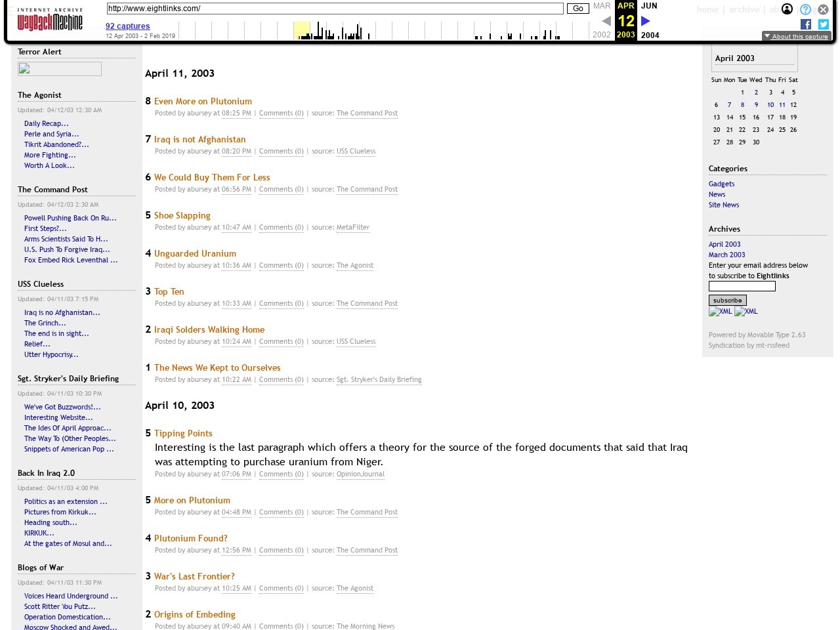840x630 pixels.
Task: Expand the About this capture dropdown
Action: coord(797,36)
